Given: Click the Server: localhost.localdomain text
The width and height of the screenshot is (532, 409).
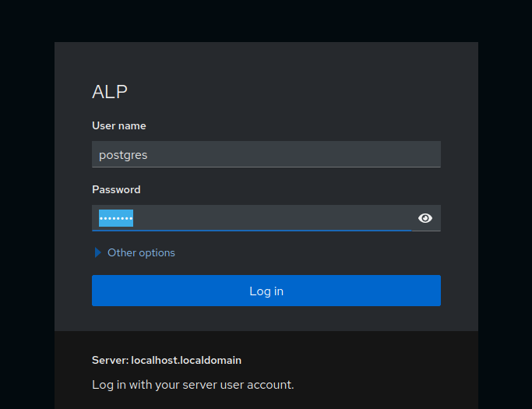Looking at the screenshot, I should tap(167, 360).
